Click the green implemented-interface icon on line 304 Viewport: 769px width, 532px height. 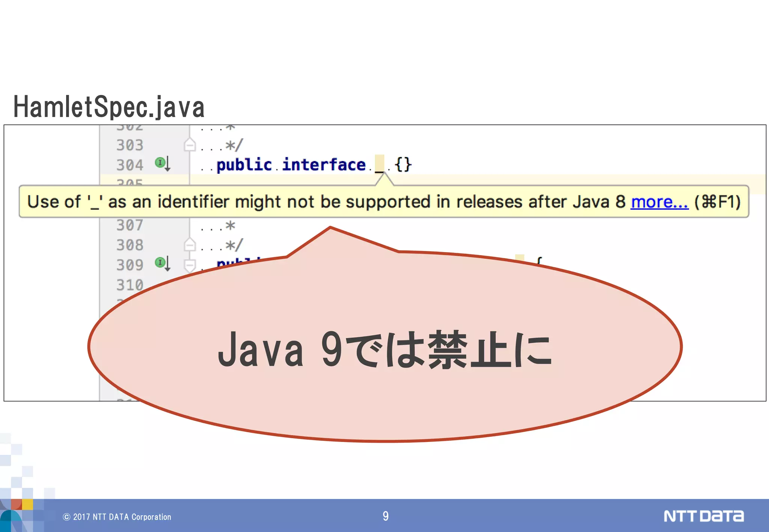click(x=160, y=162)
